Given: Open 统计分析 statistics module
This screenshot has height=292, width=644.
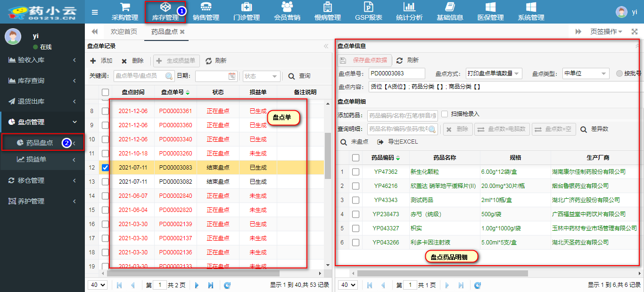Looking at the screenshot, I should 409,12.
